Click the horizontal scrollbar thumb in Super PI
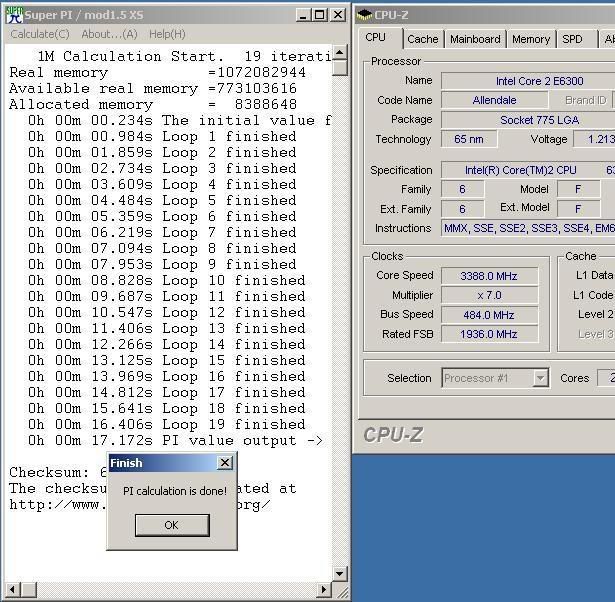The width and height of the screenshot is (615, 602). (29, 589)
